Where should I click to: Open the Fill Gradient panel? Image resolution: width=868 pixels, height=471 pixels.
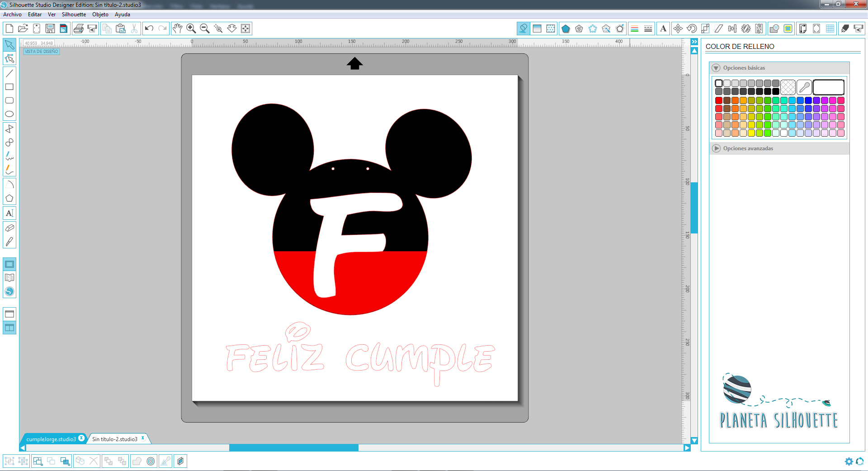coord(537,29)
